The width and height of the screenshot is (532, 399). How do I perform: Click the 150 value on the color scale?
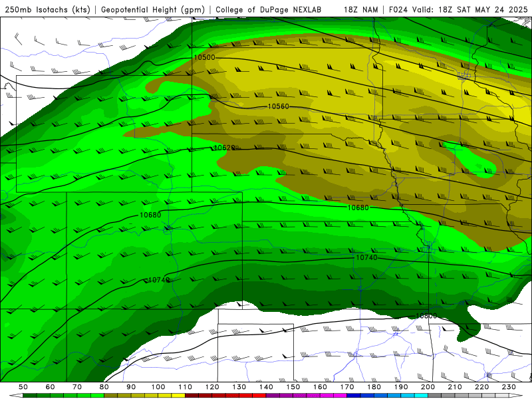[293, 387]
